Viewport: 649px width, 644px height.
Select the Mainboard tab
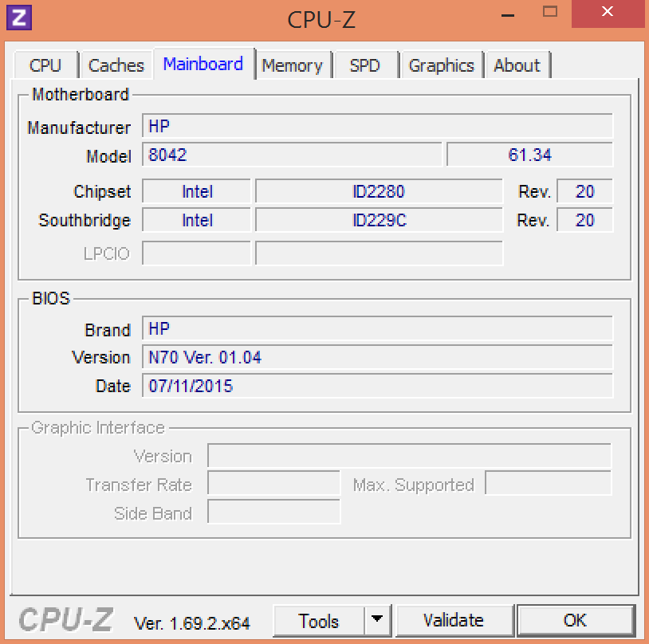(203, 64)
